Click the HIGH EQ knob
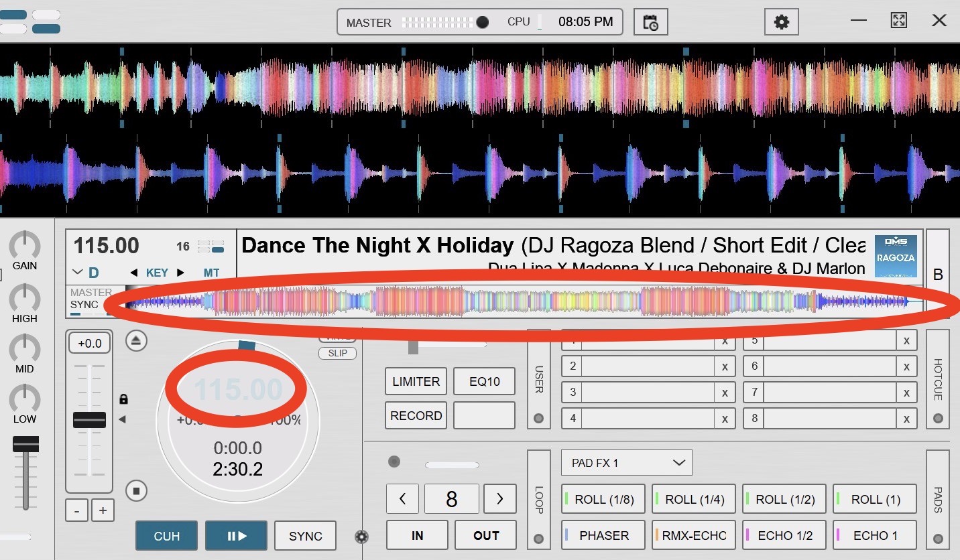The image size is (960, 560). coord(25,298)
